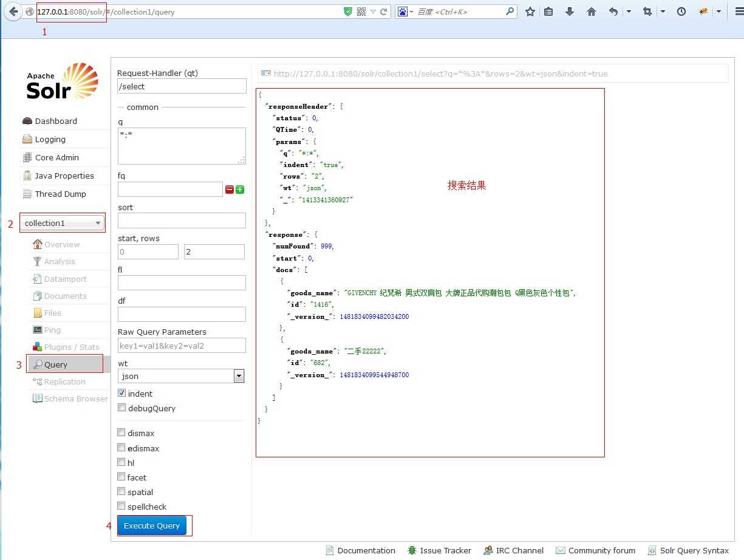This screenshot has width=744, height=560.
Task: Open the bookmarks list icon
Action: coord(548,12)
